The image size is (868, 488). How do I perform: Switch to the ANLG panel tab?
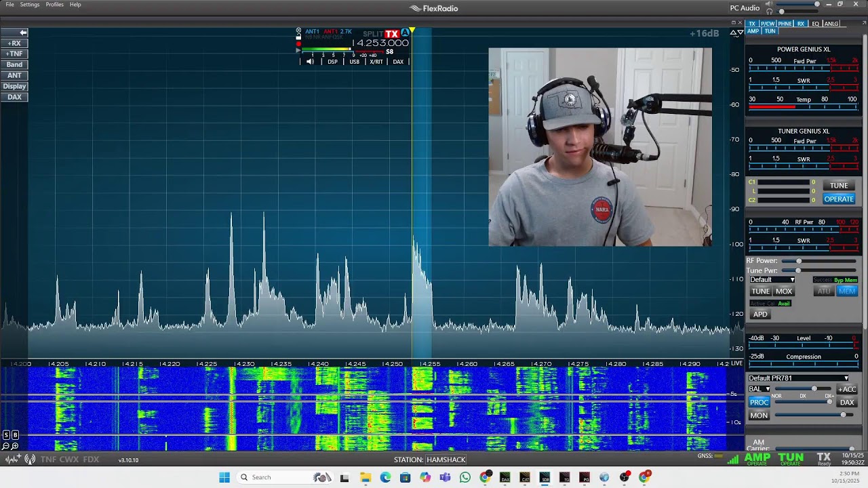[x=831, y=24]
